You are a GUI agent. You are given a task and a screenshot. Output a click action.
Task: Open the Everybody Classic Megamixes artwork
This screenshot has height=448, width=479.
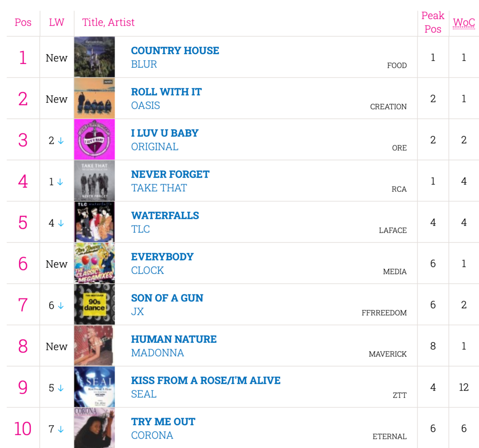click(94, 263)
